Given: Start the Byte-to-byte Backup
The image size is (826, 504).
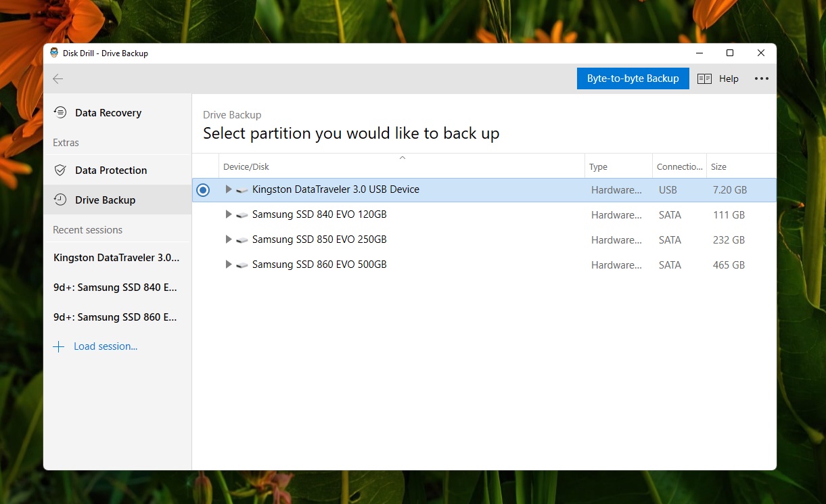Looking at the screenshot, I should [x=633, y=78].
